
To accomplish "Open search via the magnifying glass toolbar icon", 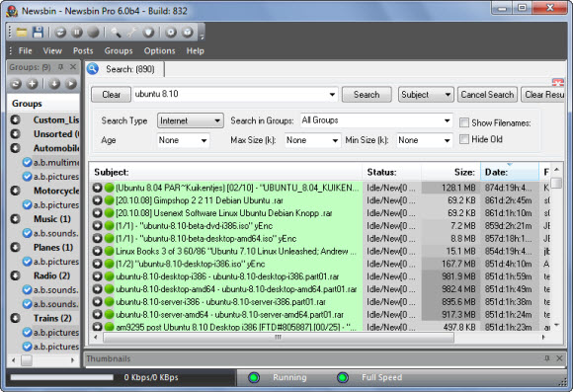I will pos(116,33).
